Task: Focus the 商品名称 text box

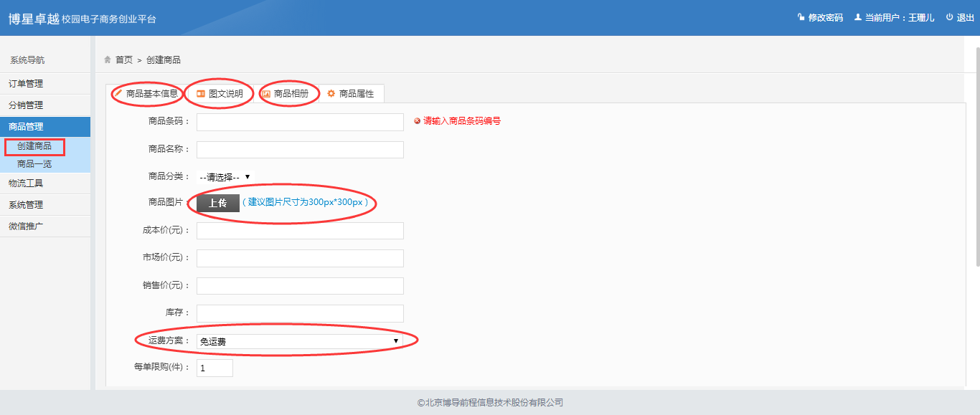Action: point(300,150)
